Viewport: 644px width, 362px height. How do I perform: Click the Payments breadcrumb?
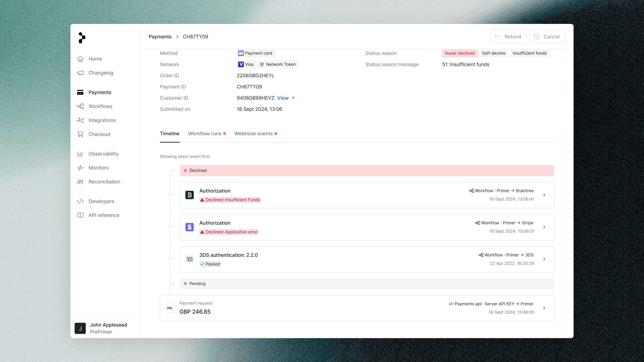tap(160, 37)
